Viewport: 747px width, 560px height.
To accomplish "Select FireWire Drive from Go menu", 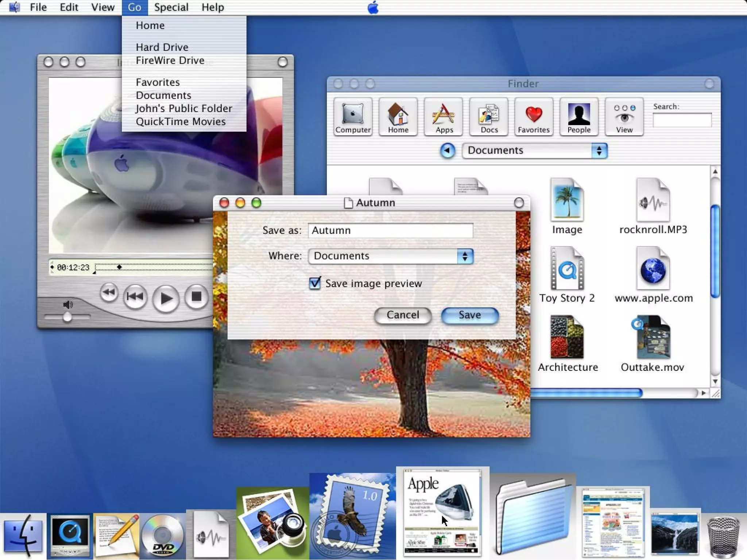I will (x=170, y=61).
